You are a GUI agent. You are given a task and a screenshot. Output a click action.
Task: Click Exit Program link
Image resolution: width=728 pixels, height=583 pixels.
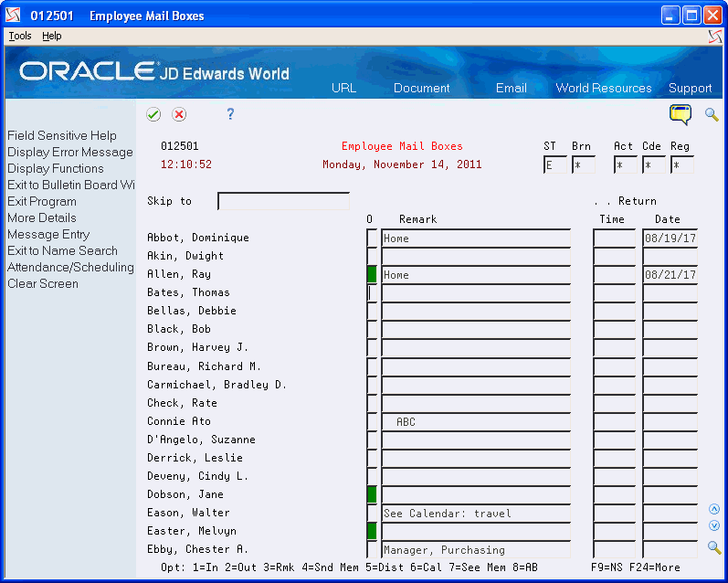[42, 201]
